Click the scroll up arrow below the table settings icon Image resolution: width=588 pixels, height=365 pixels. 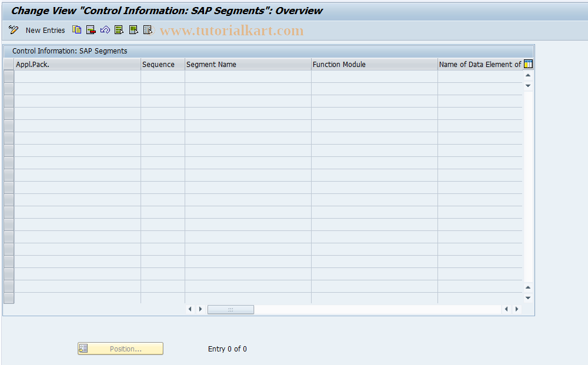click(528, 75)
